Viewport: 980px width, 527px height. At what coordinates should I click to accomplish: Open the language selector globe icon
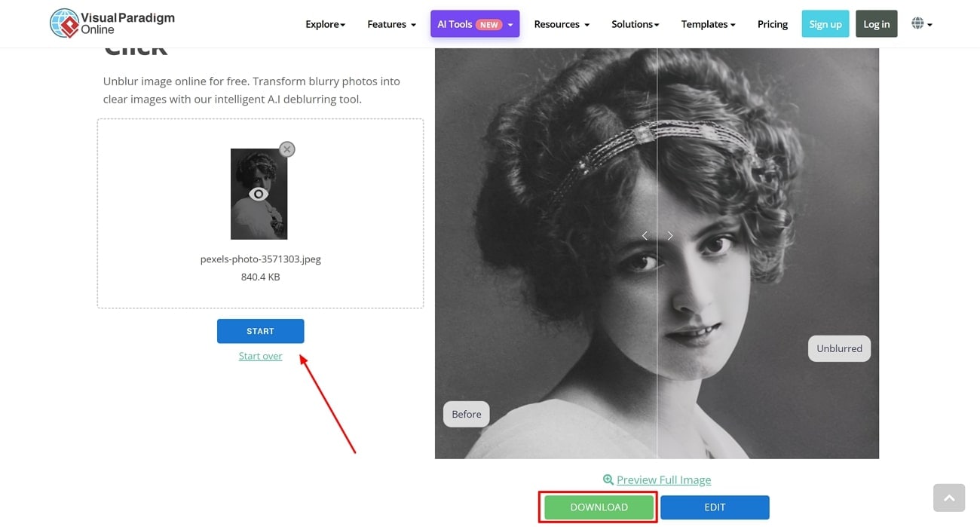tap(918, 23)
